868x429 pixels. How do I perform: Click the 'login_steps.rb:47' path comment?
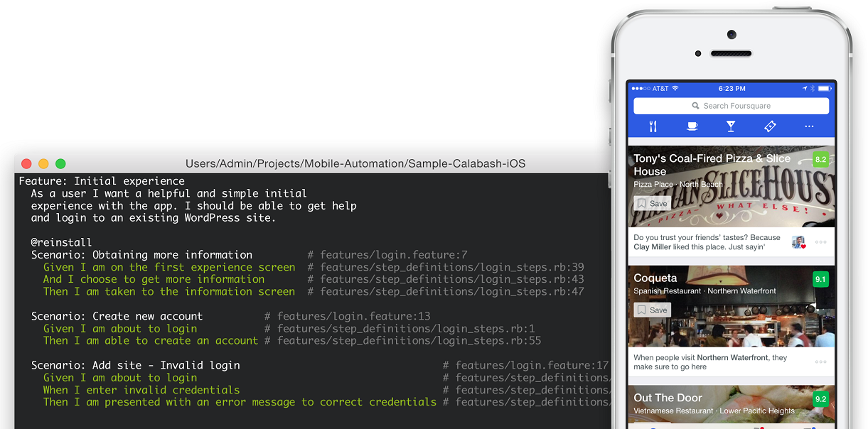[446, 291]
